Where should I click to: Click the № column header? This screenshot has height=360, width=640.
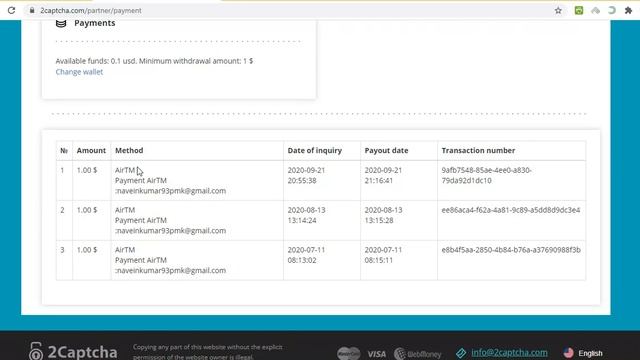(x=64, y=151)
